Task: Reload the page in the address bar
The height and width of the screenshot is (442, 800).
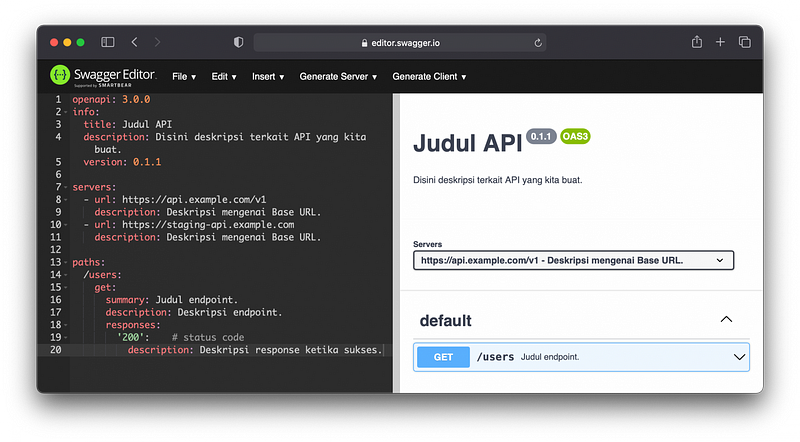Action: click(x=539, y=42)
